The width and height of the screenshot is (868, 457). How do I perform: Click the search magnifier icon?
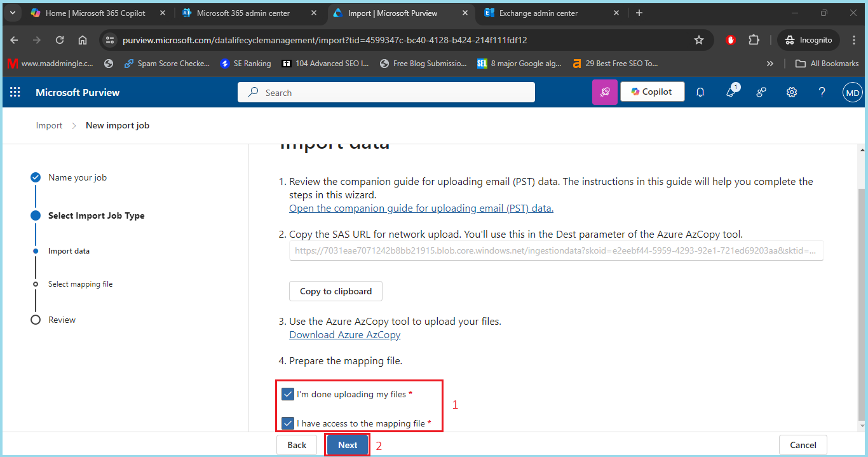coord(253,92)
